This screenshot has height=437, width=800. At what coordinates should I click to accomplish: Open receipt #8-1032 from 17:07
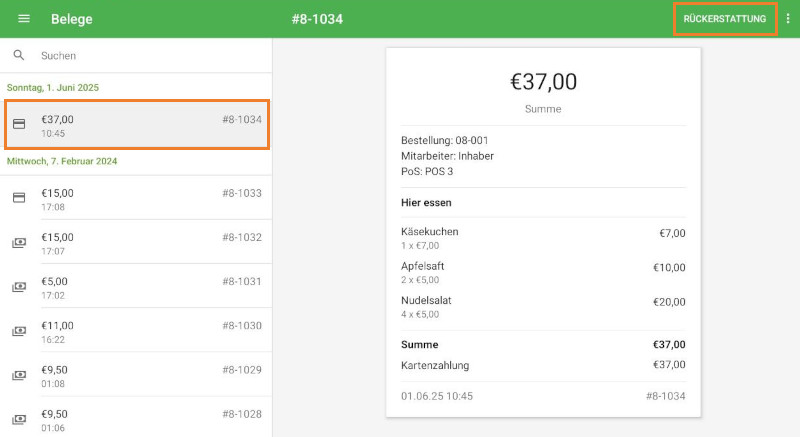(x=137, y=242)
